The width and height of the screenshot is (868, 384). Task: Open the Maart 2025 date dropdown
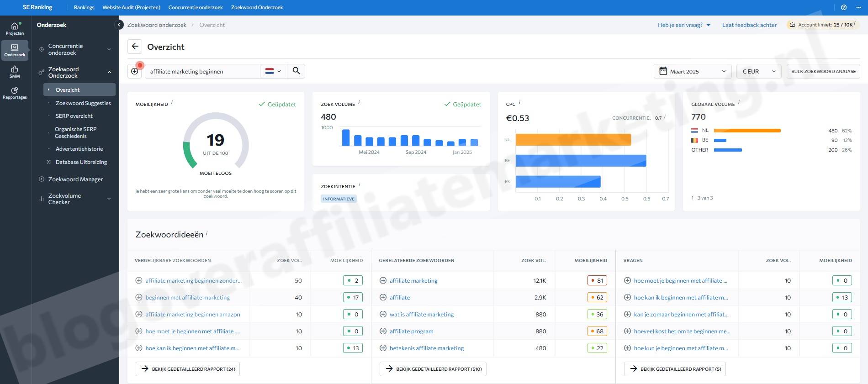692,71
